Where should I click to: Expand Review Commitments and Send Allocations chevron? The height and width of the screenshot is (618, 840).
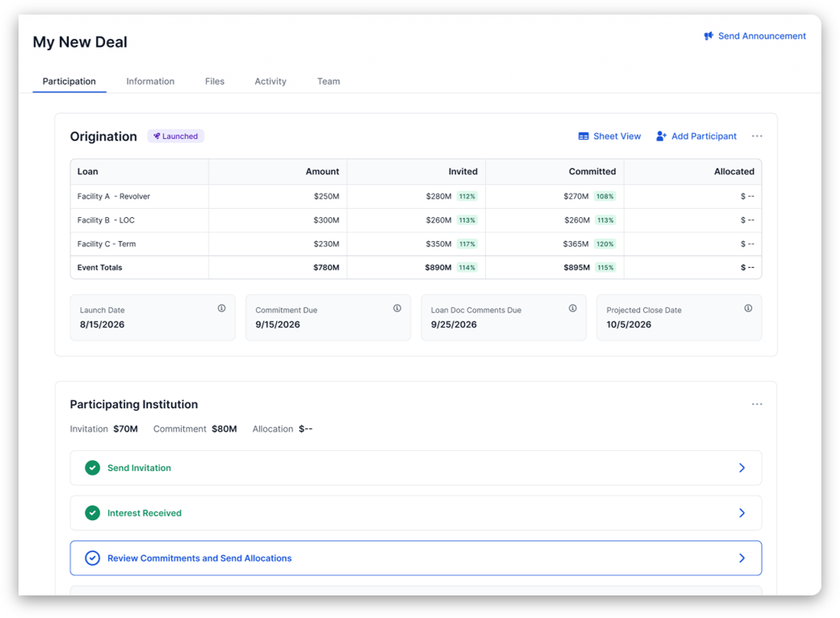tap(742, 558)
